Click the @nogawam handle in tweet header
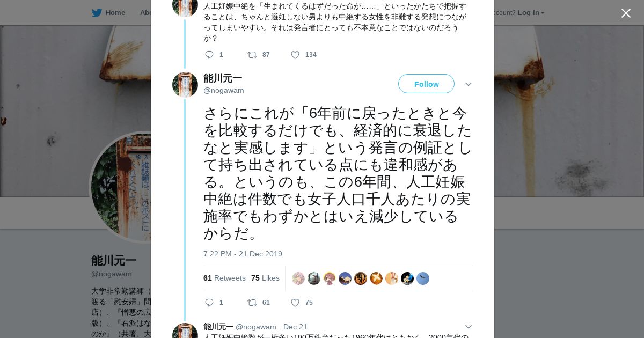Screen dimensions: 644x338 point(223,91)
